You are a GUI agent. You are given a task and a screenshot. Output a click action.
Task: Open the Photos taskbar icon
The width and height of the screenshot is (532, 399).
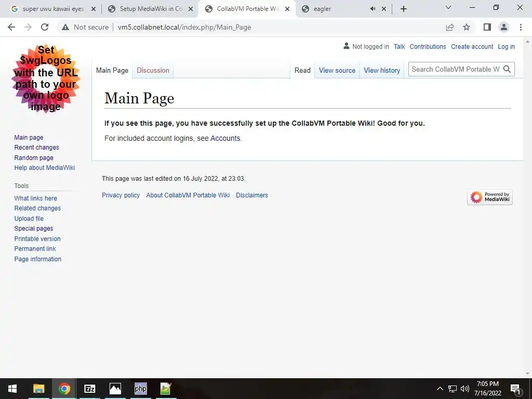click(x=115, y=389)
